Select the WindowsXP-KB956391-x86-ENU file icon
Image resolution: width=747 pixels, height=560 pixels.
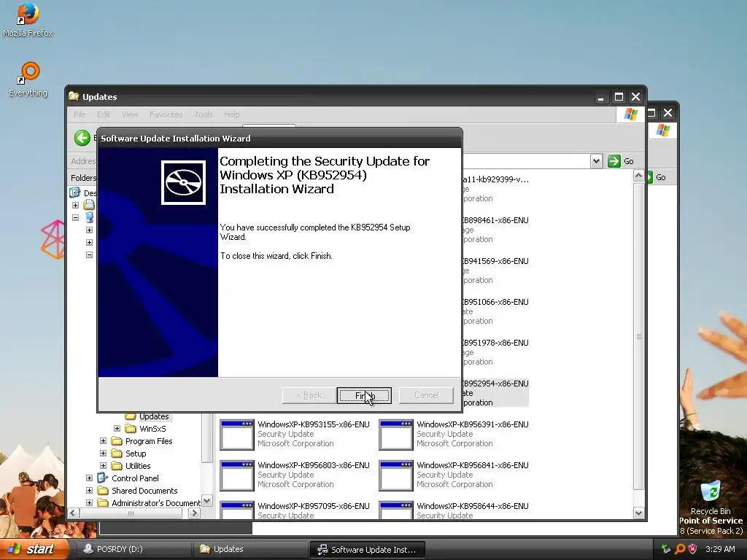[396, 435]
